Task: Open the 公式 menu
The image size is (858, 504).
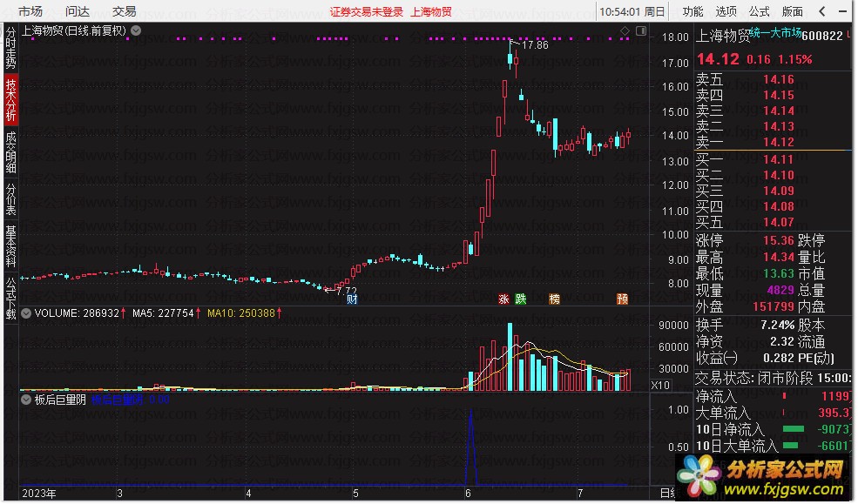Action: click(759, 11)
